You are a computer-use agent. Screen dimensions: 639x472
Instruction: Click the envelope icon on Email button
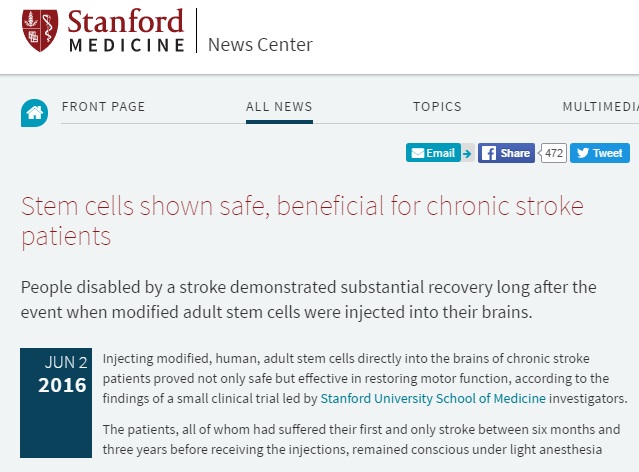[x=417, y=153]
